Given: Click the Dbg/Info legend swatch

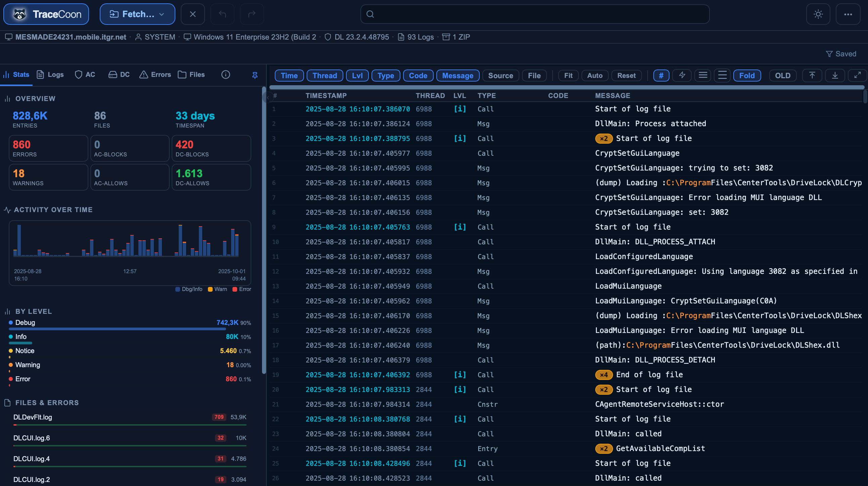Looking at the screenshot, I should [178, 289].
